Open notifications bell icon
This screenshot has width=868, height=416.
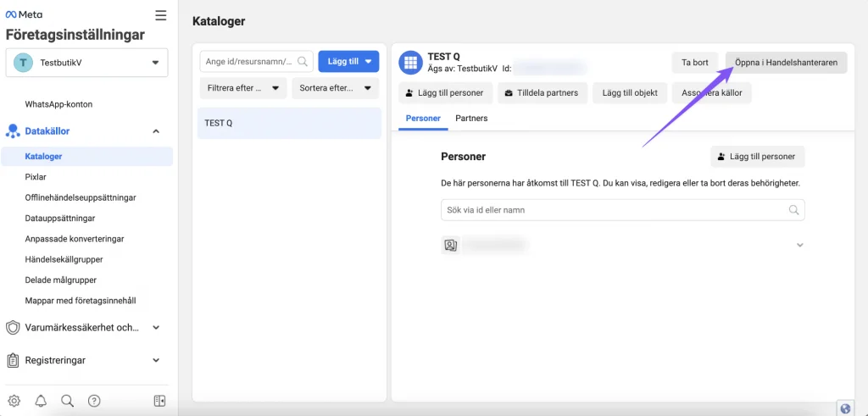[41, 401]
